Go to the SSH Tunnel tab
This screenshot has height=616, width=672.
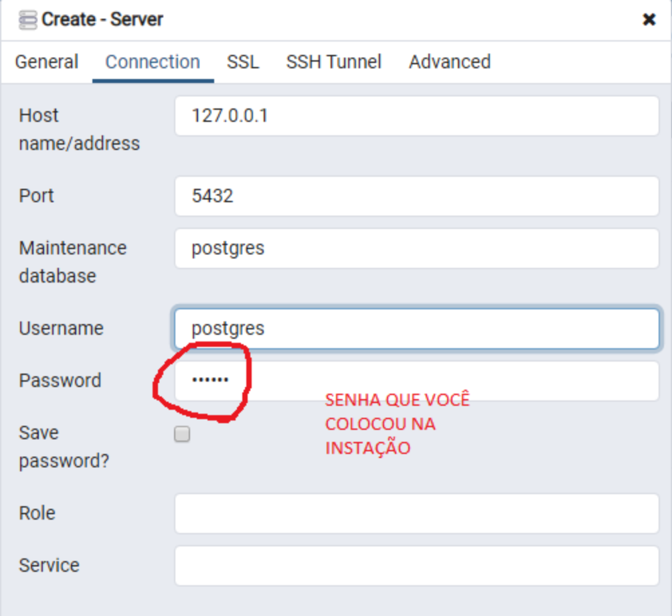click(x=333, y=62)
